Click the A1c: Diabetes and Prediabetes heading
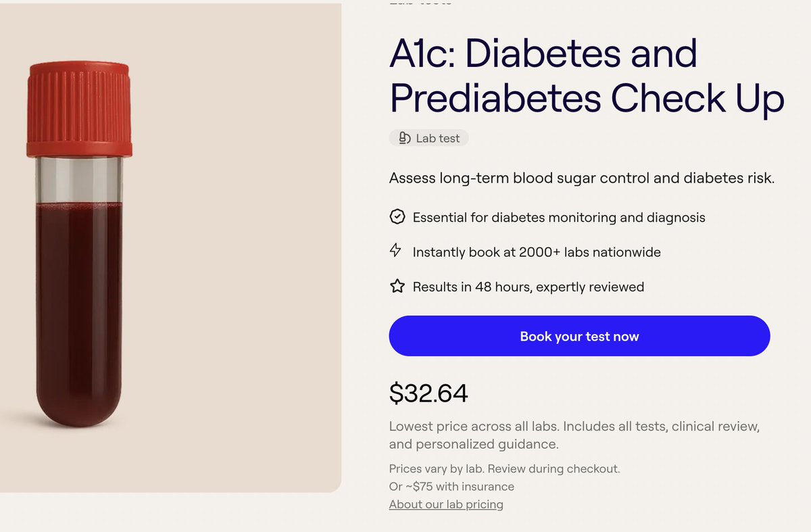Viewport: 811px width, 532px height. (586, 76)
